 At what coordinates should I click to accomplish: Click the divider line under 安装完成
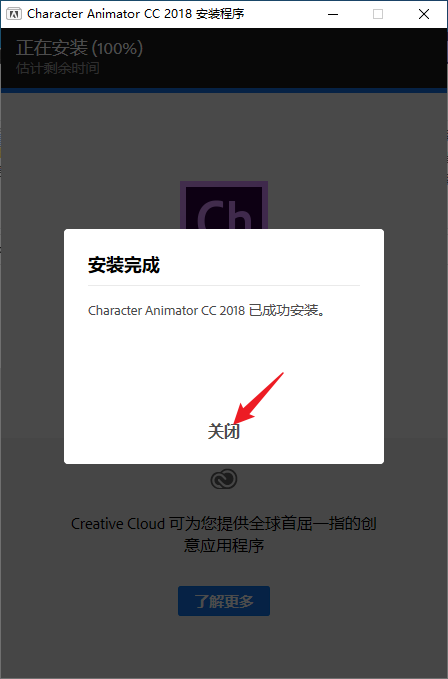tap(224, 286)
